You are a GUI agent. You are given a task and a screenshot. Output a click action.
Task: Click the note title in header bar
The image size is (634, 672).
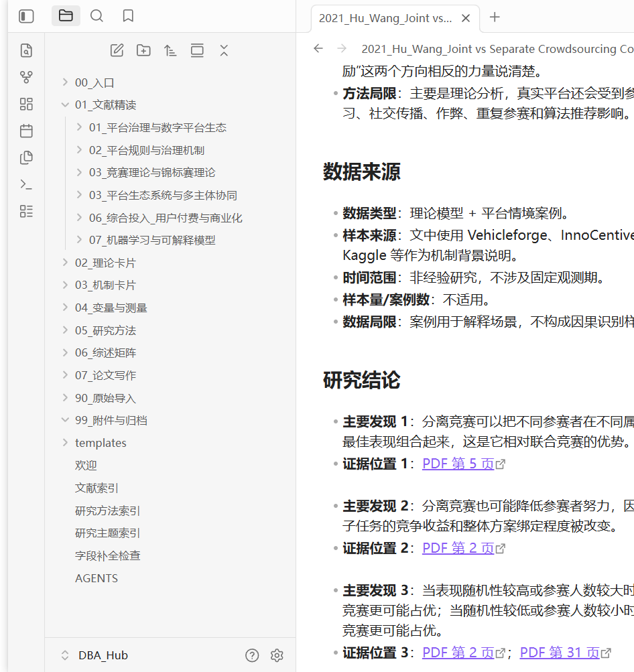(x=497, y=49)
